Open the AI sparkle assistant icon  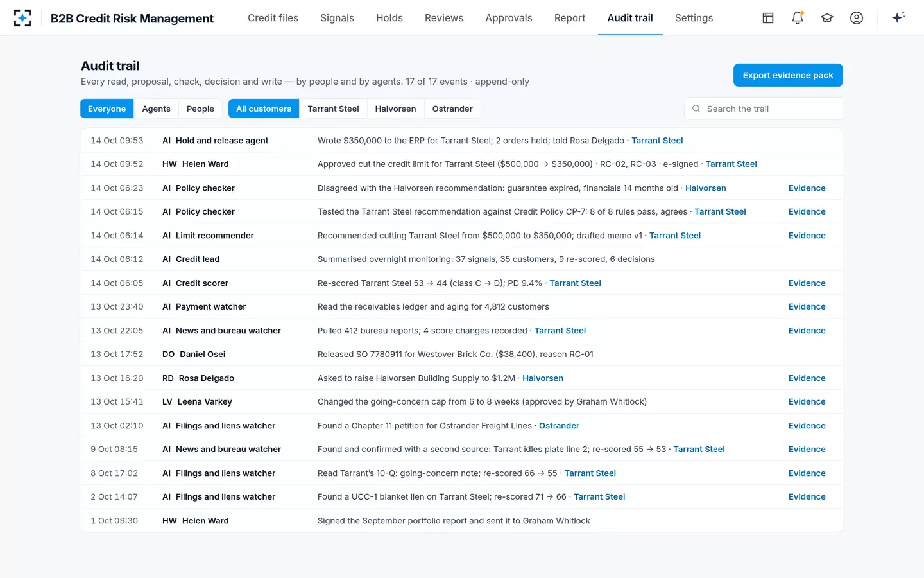coord(898,17)
